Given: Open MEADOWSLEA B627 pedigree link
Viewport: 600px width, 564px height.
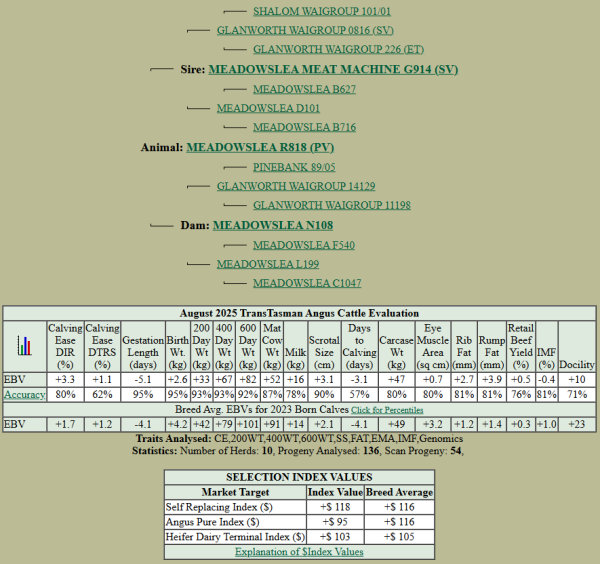Looking at the screenshot, I should coord(304,89).
